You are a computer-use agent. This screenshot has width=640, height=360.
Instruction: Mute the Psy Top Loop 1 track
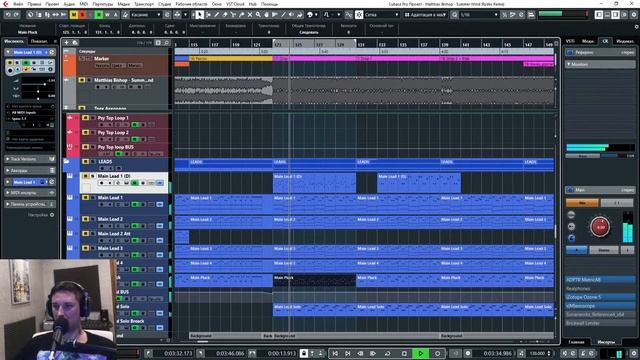click(x=86, y=118)
